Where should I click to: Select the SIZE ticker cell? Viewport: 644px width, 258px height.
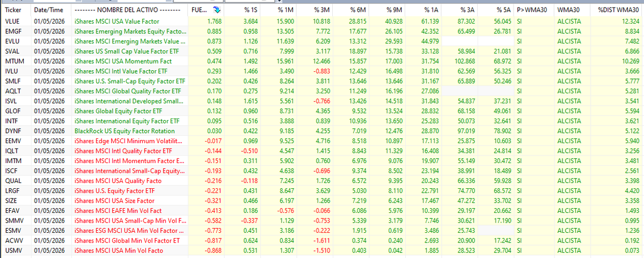click(x=16, y=201)
